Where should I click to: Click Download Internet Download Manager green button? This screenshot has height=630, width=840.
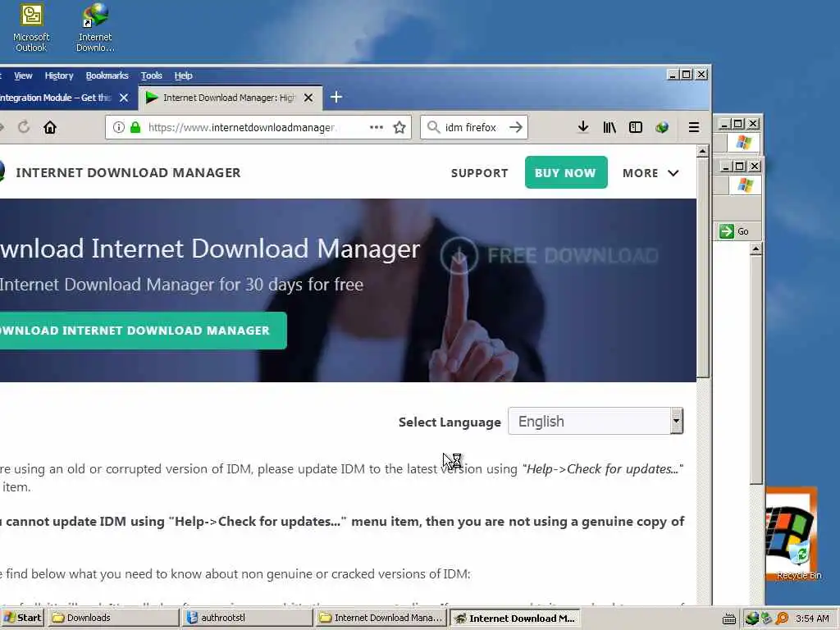tap(143, 331)
